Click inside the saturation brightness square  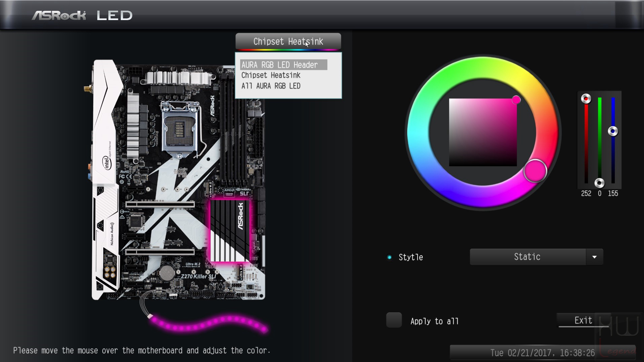[x=483, y=132]
